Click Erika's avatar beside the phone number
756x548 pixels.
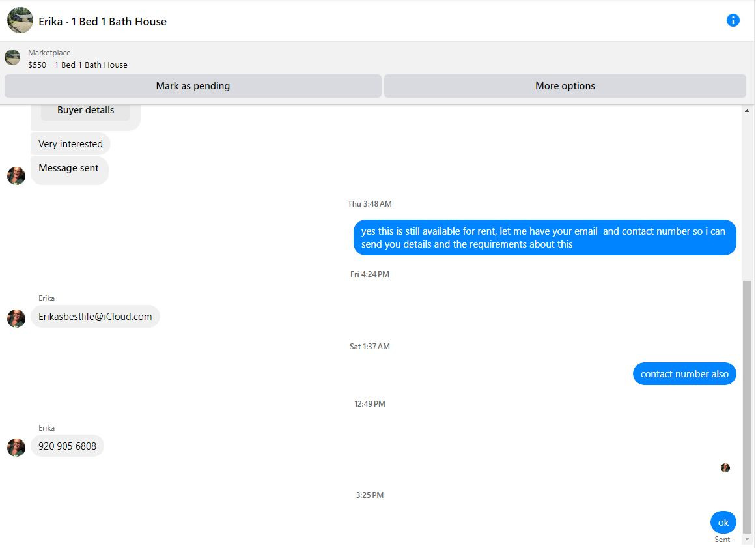pyautogui.click(x=16, y=448)
